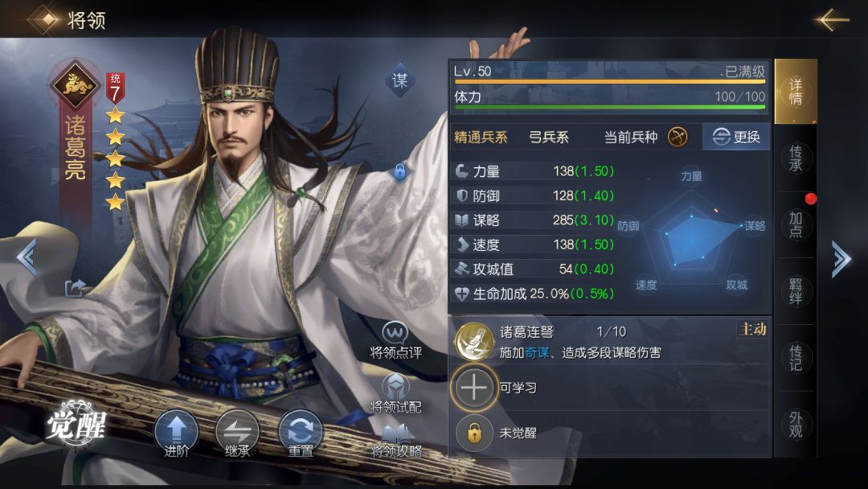Tap the 谋 strategy type badge
Viewport: 868px width, 489px height.
pyautogui.click(x=399, y=81)
